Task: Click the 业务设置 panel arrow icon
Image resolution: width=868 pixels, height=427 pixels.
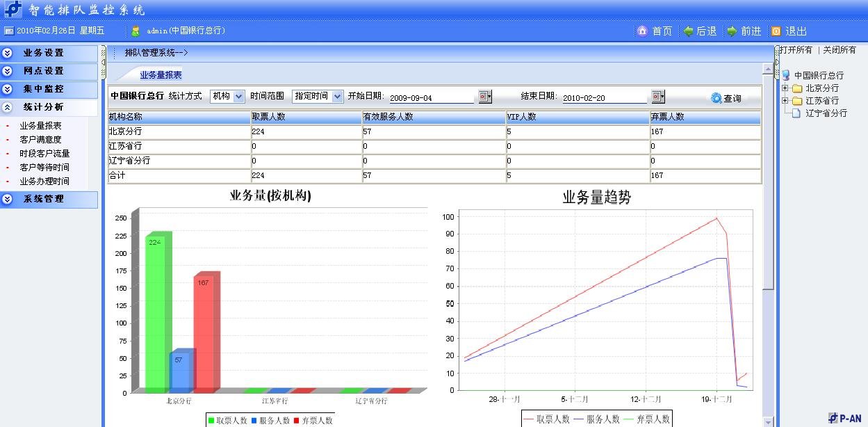Action: click(x=8, y=52)
